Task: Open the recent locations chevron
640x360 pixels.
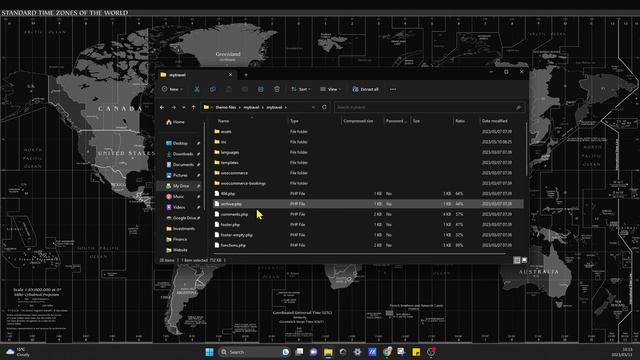Action: [x=184, y=107]
